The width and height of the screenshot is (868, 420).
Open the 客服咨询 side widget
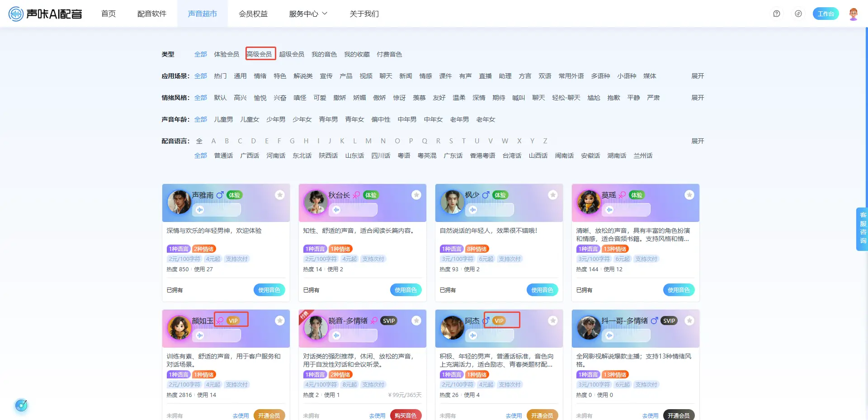863,228
